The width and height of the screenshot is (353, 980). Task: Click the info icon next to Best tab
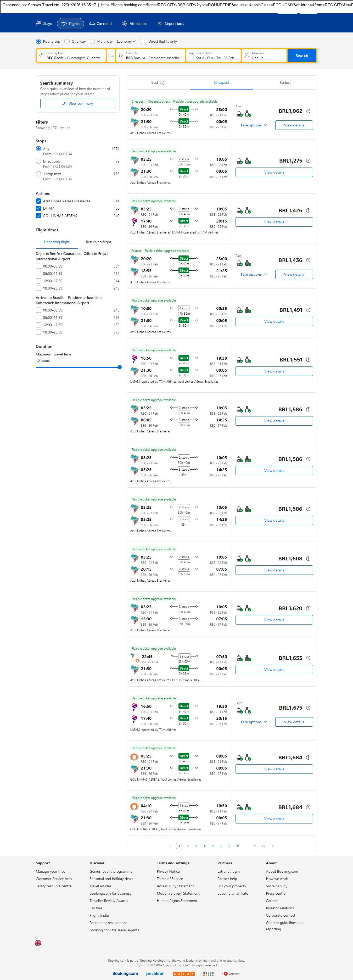(x=163, y=83)
